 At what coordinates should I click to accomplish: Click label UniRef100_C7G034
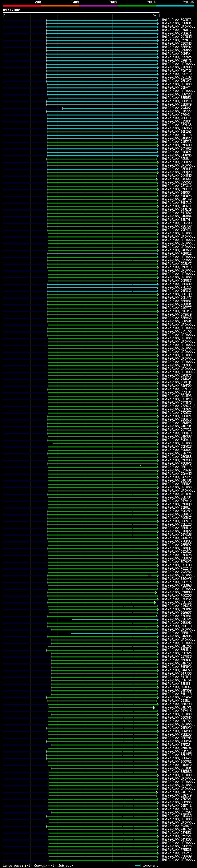point(176,115)
